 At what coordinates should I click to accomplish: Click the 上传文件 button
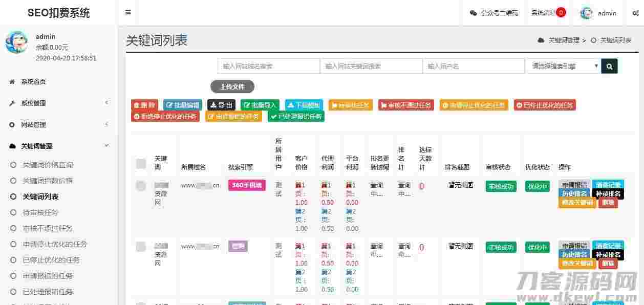coord(232,87)
